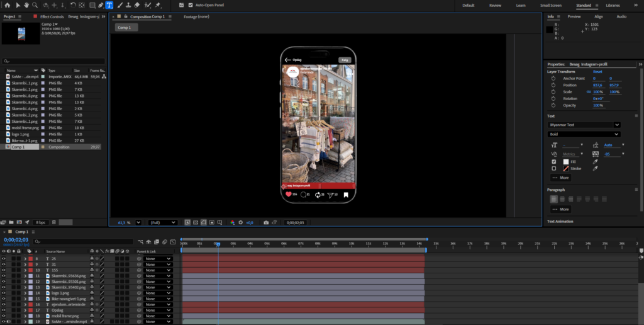Open the graph editor icon

point(173,242)
